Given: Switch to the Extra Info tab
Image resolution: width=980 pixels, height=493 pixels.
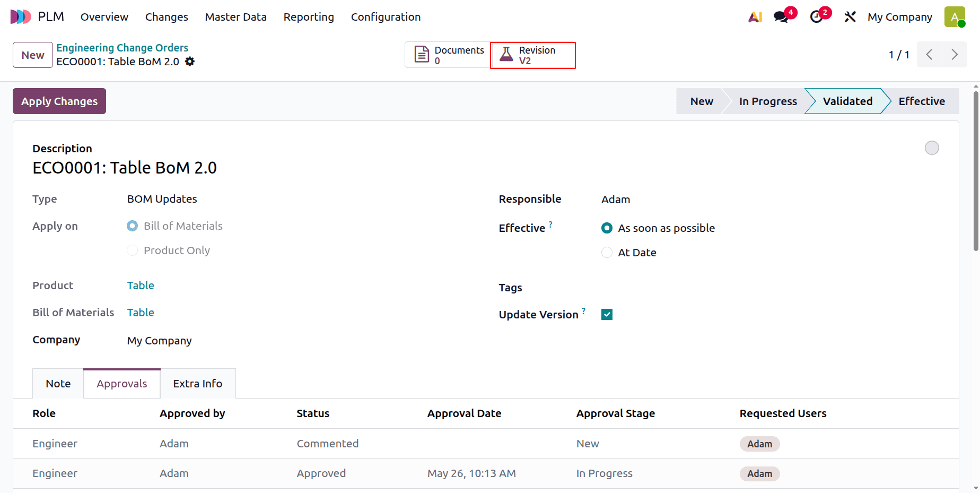Looking at the screenshot, I should [x=198, y=384].
